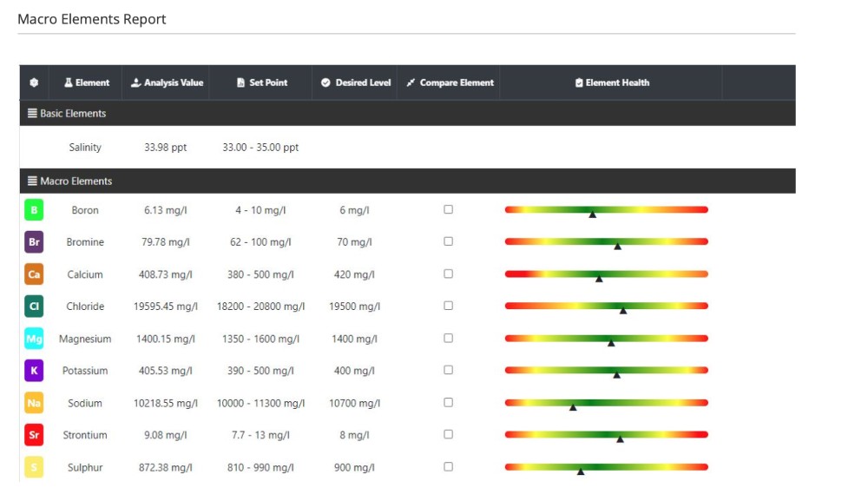Click the Analysis Value column header
868x501 pixels.
point(167,82)
